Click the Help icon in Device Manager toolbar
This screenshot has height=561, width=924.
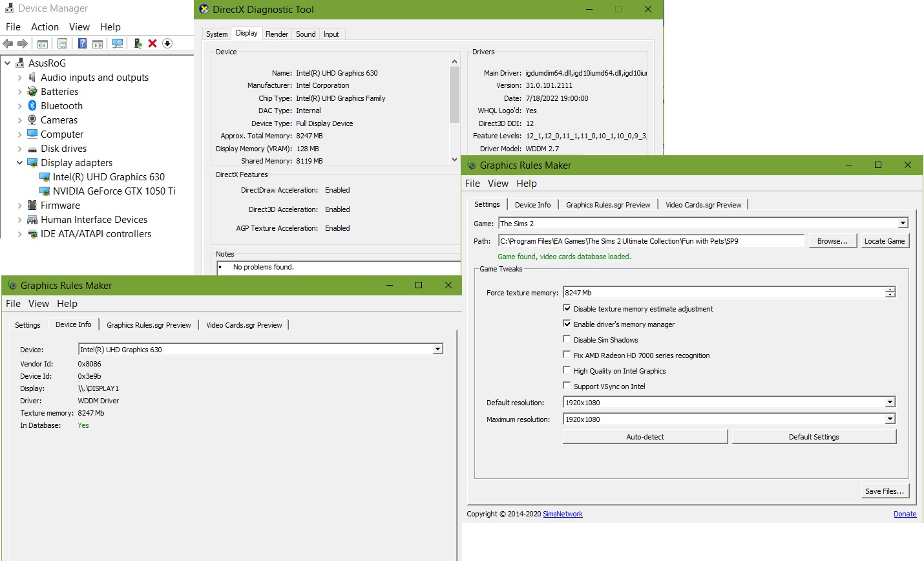click(x=82, y=43)
